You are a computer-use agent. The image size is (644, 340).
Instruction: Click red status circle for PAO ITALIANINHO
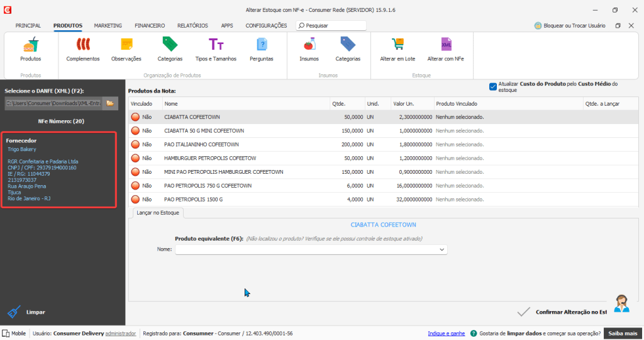pyautogui.click(x=135, y=144)
